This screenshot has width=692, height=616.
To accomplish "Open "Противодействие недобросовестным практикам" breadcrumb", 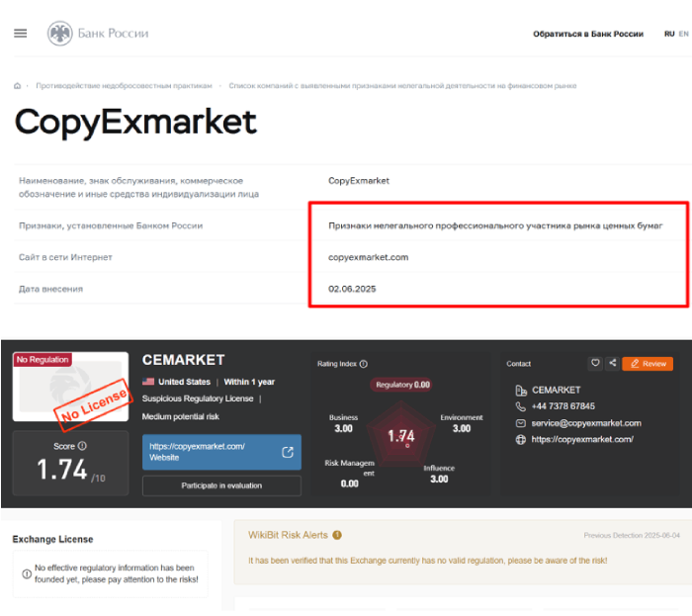I will pyautogui.click(x=124, y=86).
